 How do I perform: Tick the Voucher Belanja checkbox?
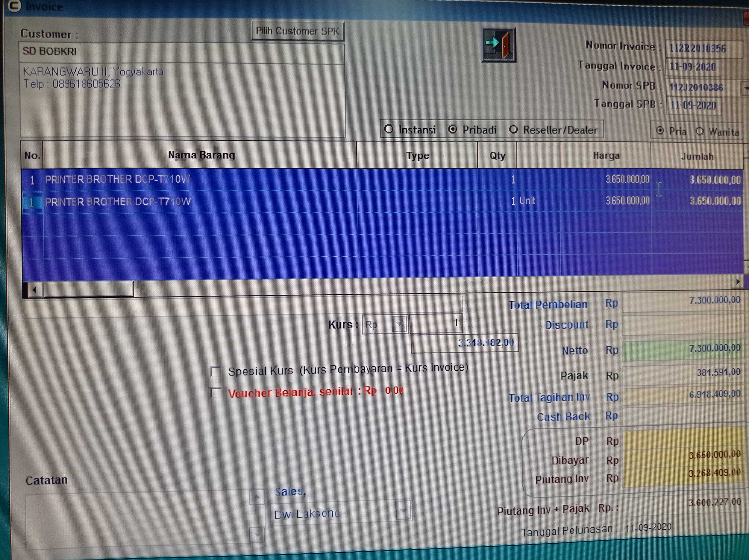pos(215,393)
